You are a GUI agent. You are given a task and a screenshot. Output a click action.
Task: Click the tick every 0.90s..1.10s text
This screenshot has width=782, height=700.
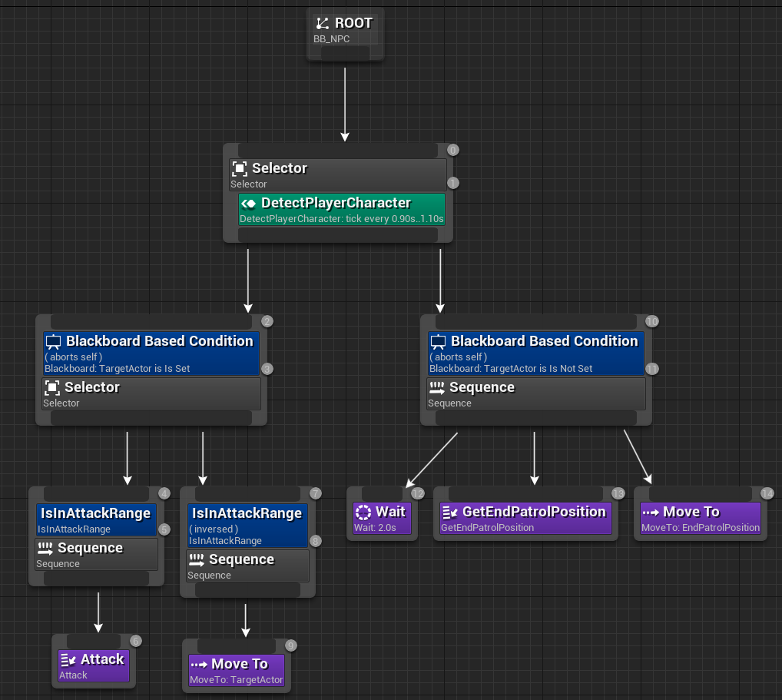[395, 219]
